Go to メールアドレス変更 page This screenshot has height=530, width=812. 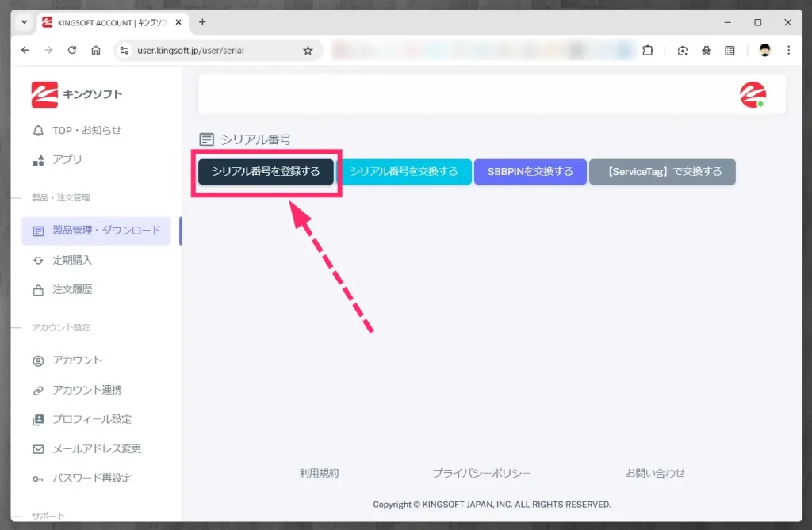pos(96,448)
